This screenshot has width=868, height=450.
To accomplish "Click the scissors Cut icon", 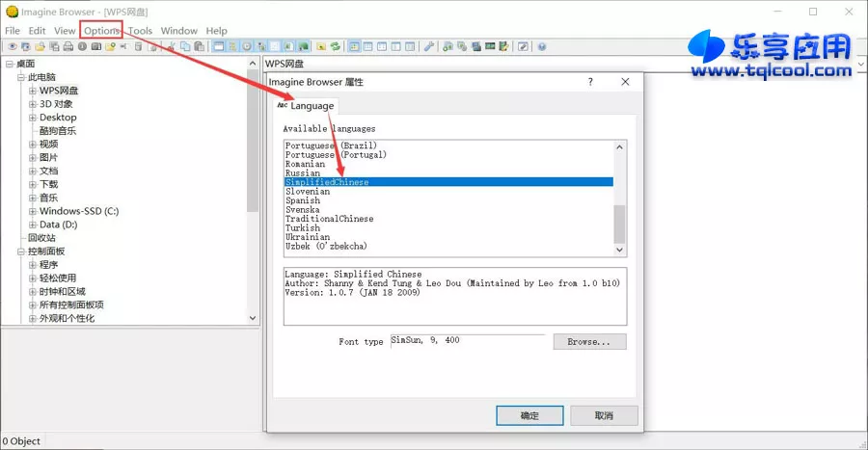I will (171, 47).
